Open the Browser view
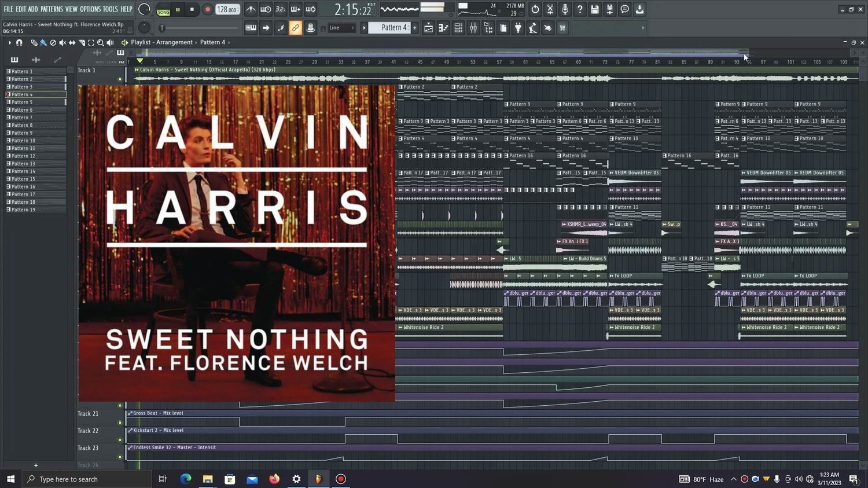The width and height of the screenshot is (868, 488). coord(488,28)
